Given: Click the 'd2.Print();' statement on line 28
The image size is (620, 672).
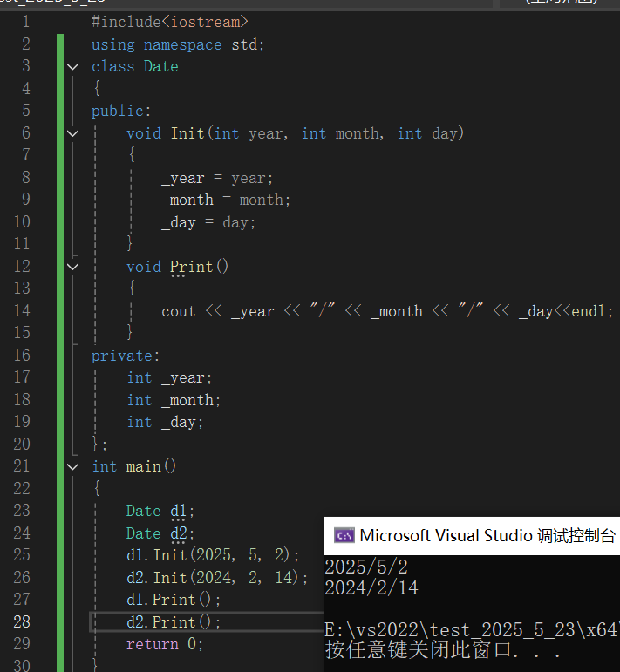Looking at the screenshot, I should [174, 621].
